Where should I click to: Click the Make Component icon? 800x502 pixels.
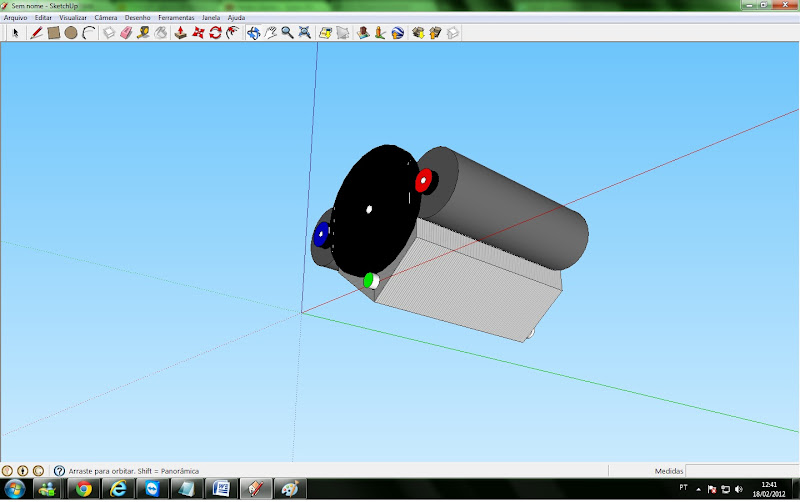pos(109,33)
